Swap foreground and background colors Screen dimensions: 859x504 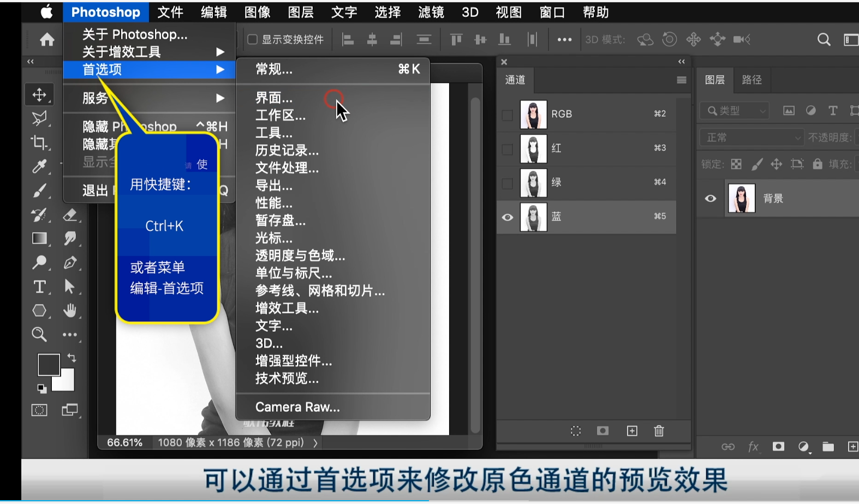[71, 358]
